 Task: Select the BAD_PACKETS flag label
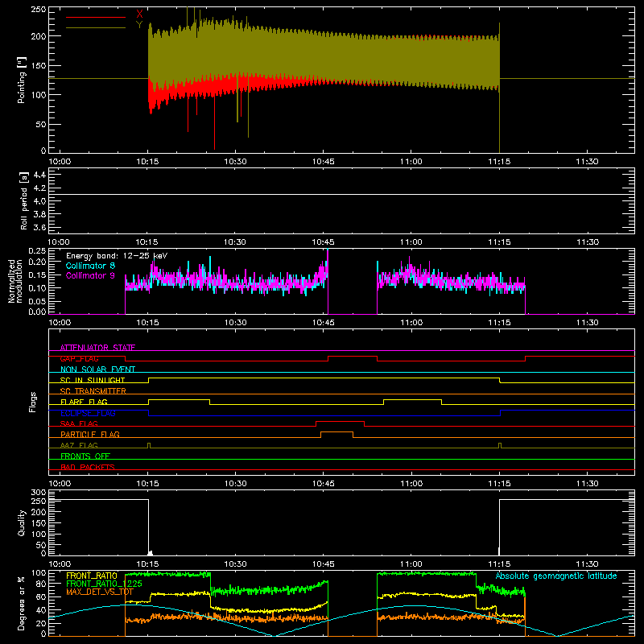(x=88, y=467)
